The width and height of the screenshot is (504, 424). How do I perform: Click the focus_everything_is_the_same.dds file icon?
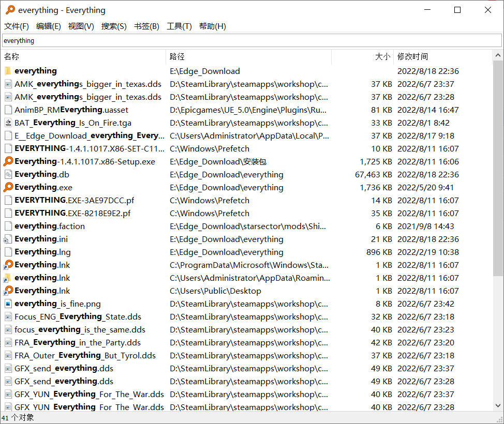8,329
